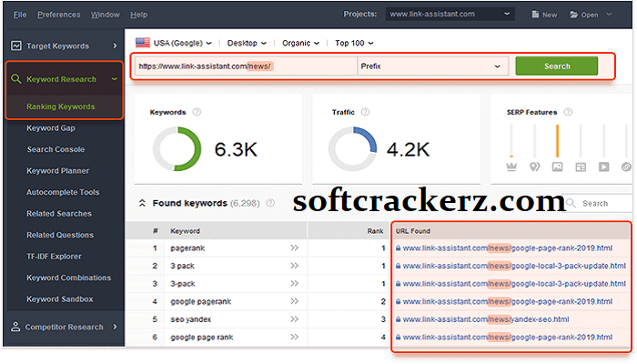This screenshot has height=364, width=637.
Task: Open the Organic results type dropdown
Action: [x=300, y=43]
